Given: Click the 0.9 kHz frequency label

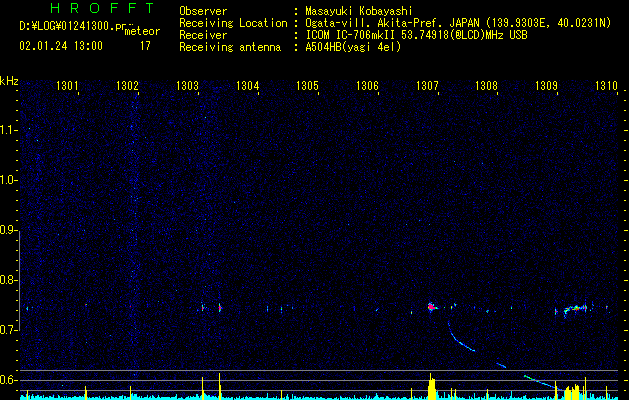Looking at the screenshot, I should [x=8, y=230].
